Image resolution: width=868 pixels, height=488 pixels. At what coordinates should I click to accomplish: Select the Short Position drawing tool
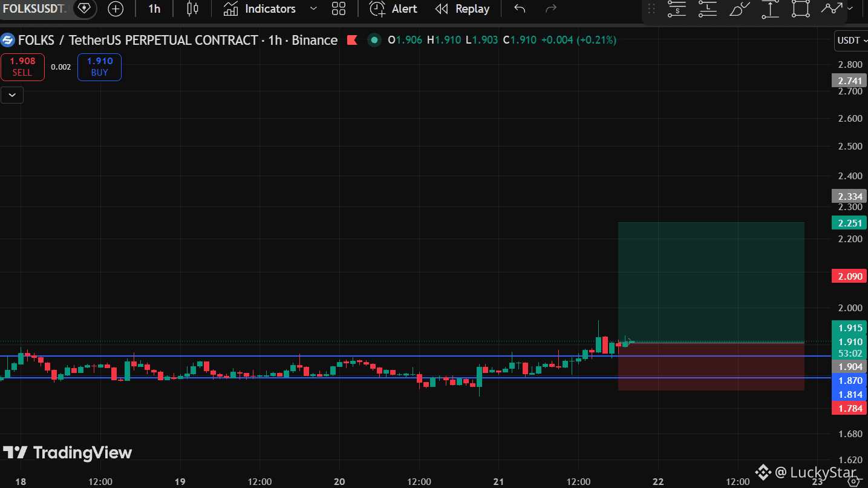click(677, 8)
